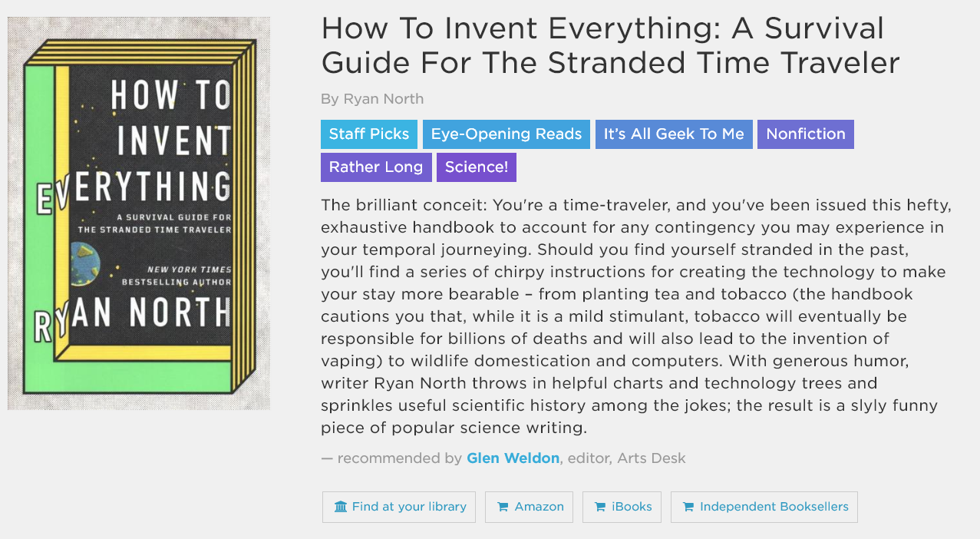Open Glen Weldon's recommender link
The image size is (980, 539).
(513, 458)
